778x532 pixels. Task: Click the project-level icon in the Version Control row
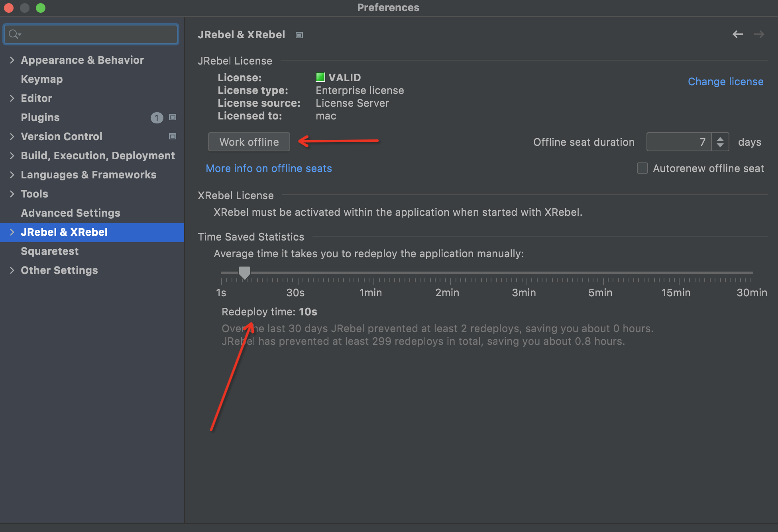tap(173, 136)
